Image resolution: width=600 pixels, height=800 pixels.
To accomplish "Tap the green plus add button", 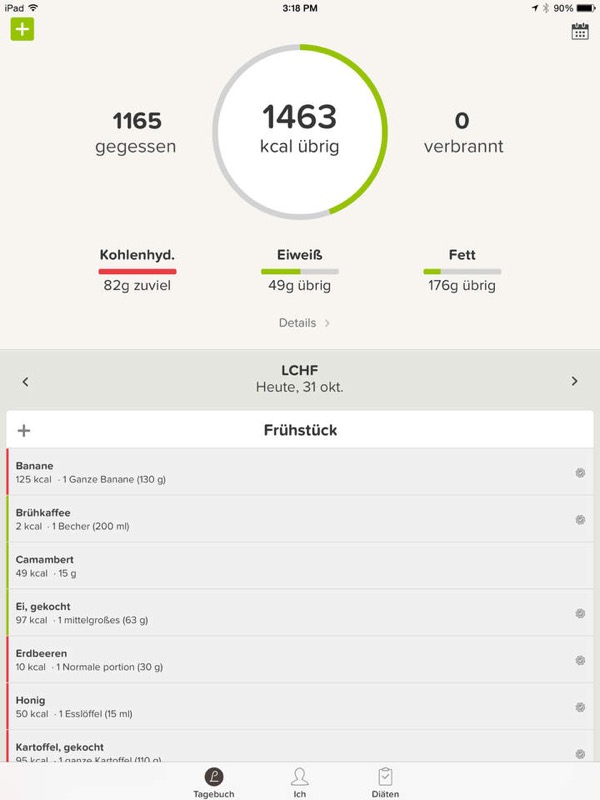I will tap(22, 29).
